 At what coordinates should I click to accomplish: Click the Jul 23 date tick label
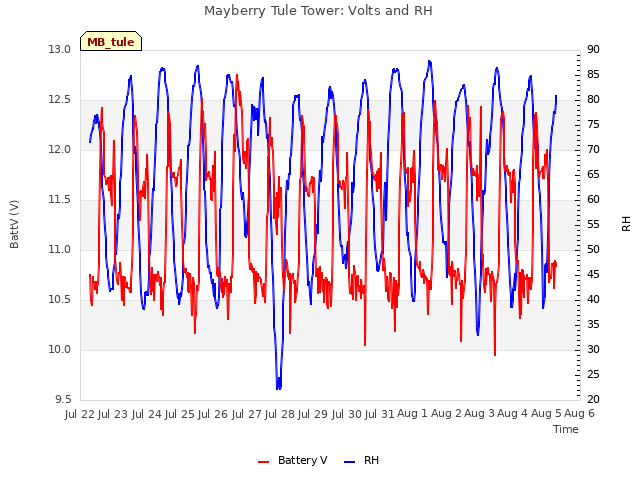point(113,414)
